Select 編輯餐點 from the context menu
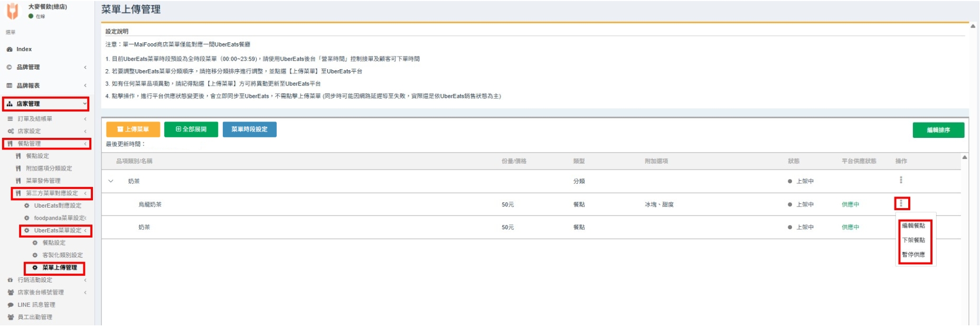The width and height of the screenshot is (980, 328). (x=913, y=226)
